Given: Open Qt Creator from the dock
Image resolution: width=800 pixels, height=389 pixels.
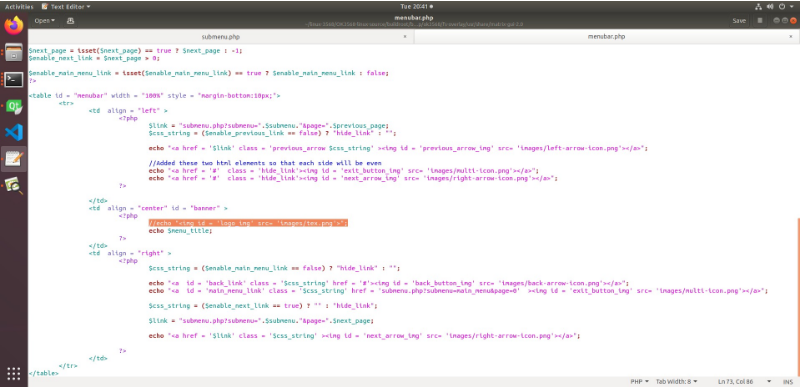Looking at the screenshot, I should (x=14, y=106).
